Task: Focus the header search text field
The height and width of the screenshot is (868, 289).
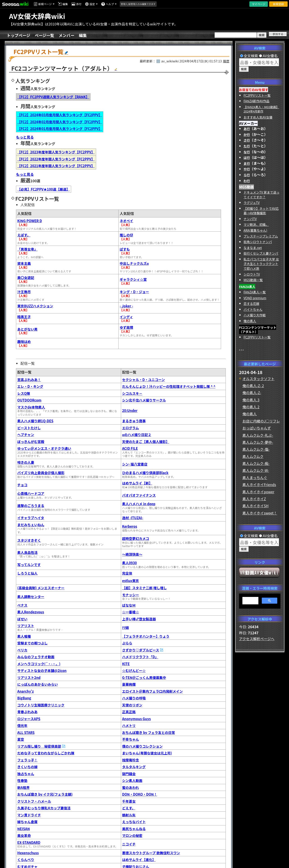Action: tap(235, 35)
